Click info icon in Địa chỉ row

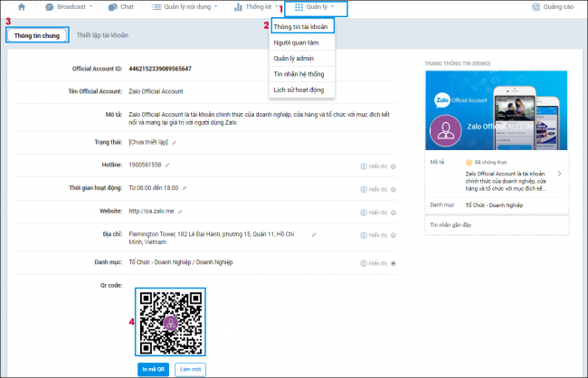pyautogui.click(x=364, y=235)
